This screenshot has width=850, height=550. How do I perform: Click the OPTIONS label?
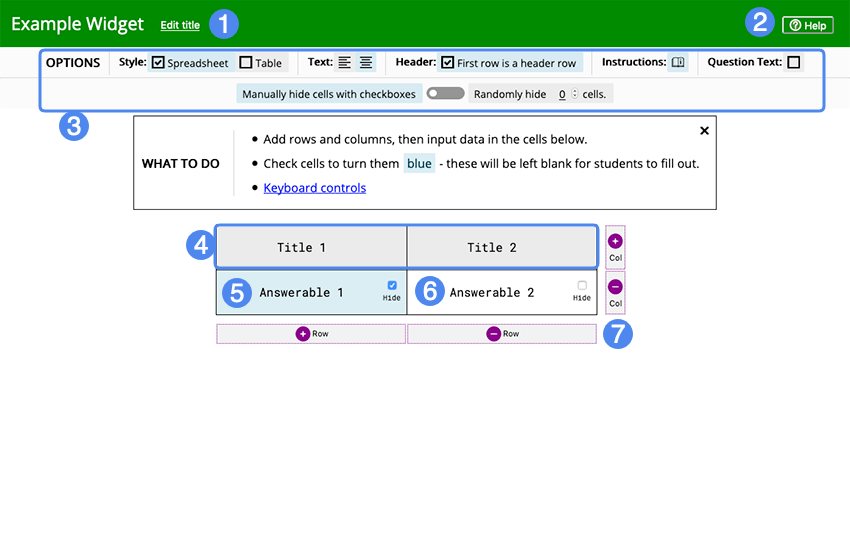[73, 62]
